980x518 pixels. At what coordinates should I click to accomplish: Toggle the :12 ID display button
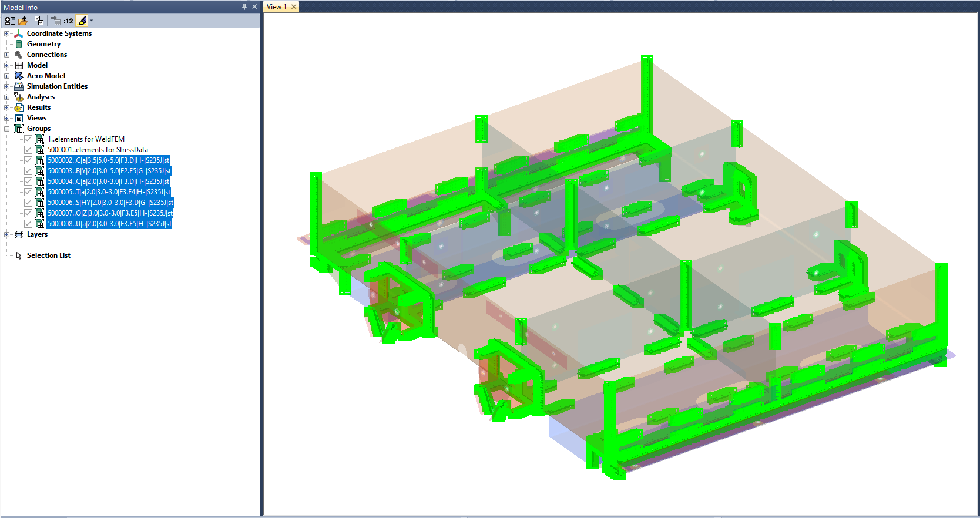pyautogui.click(x=69, y=21)
